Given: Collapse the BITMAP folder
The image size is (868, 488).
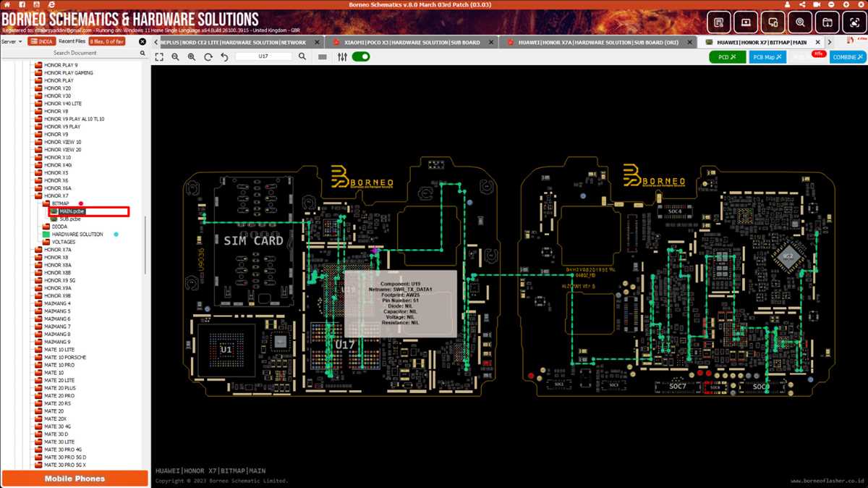Looking at the screenshot, I should (x=60, y=203).
